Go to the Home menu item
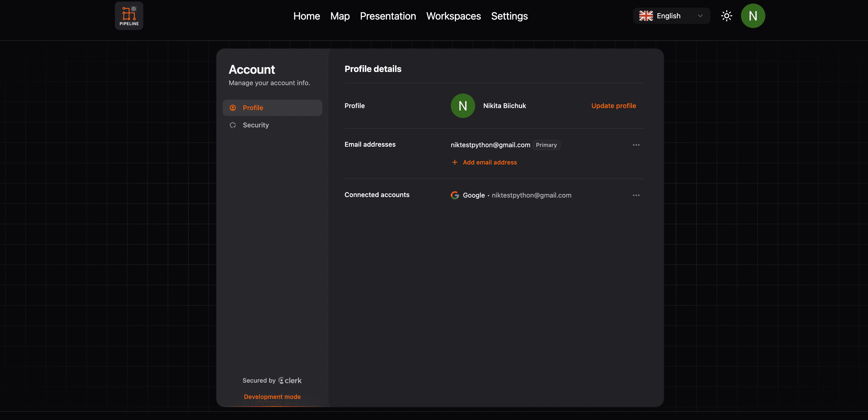Viewport: 868px width, 420px height. (306, 16)
